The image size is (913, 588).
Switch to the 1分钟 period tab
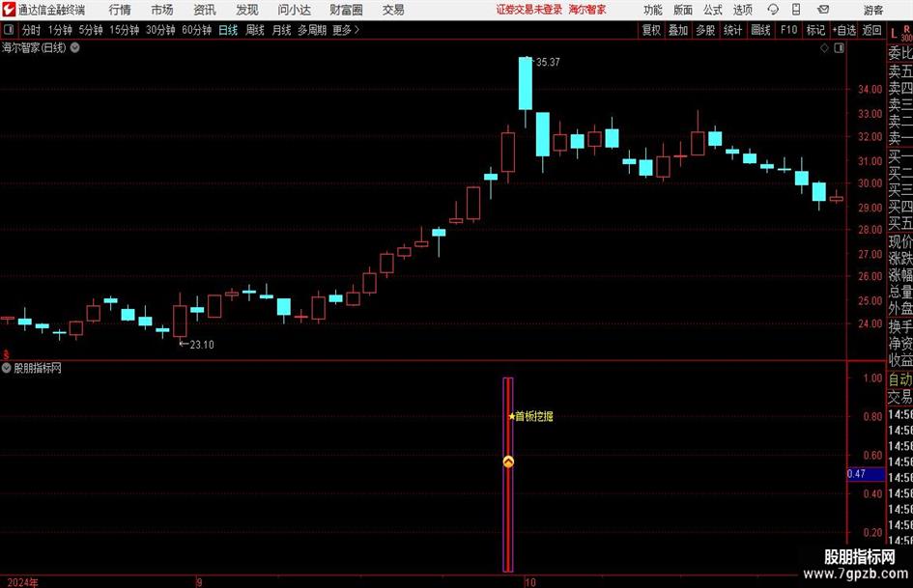point(60,30)
